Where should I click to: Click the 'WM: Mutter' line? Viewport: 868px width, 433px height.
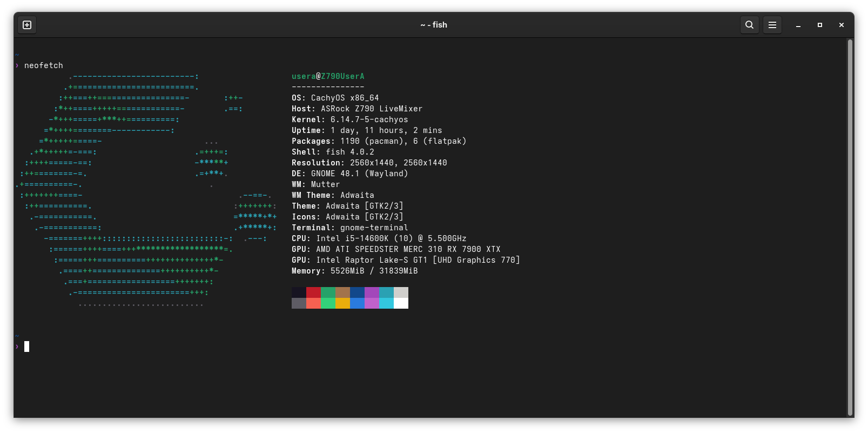click(316, 184)
